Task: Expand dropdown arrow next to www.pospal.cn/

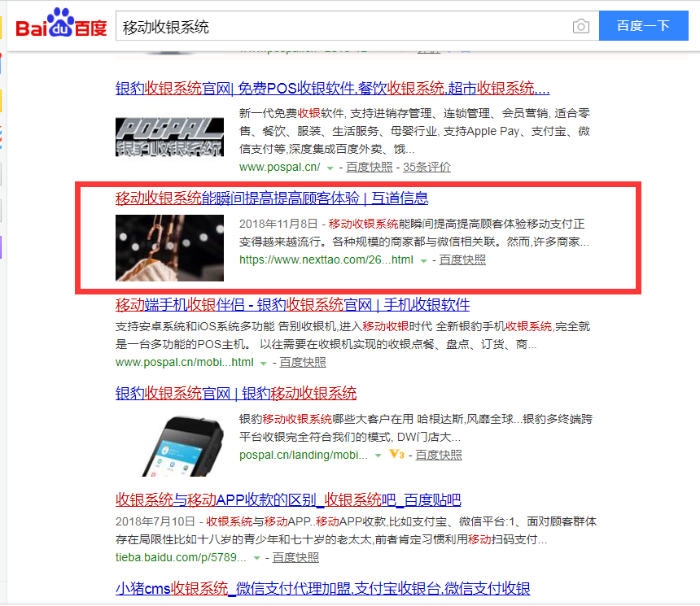Action: pos(330,168)
